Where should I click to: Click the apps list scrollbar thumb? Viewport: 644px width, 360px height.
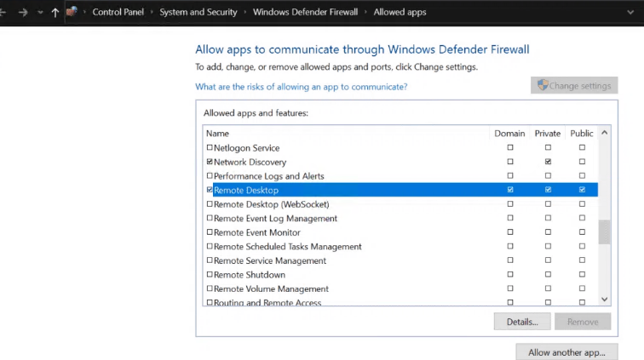click(x=604, y=232)
